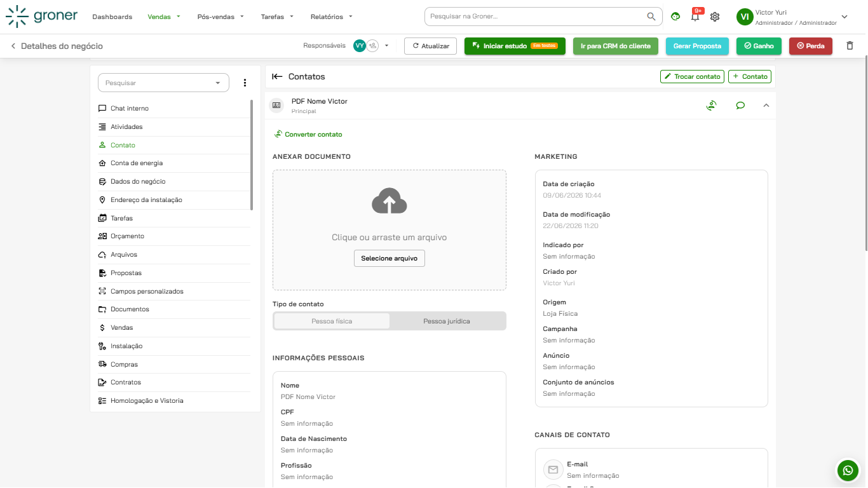Open the notifications bell icon
Image resolution: width=868 pixels, height=488 pixels.
(x=695, y=17)
